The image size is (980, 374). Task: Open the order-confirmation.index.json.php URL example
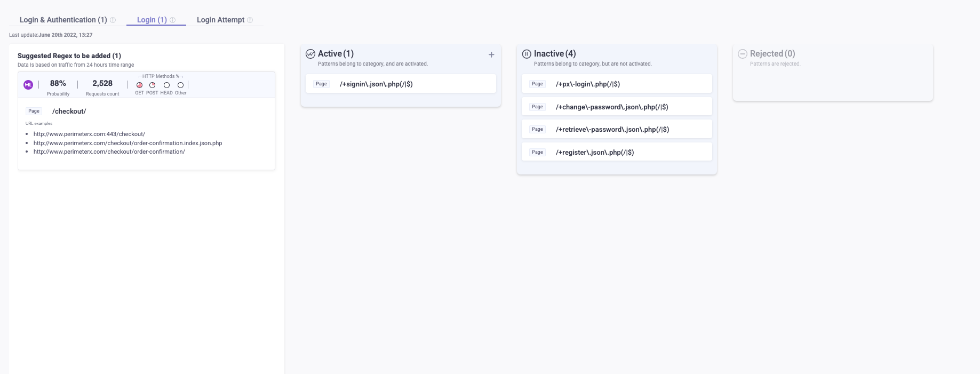coord(128,143)
